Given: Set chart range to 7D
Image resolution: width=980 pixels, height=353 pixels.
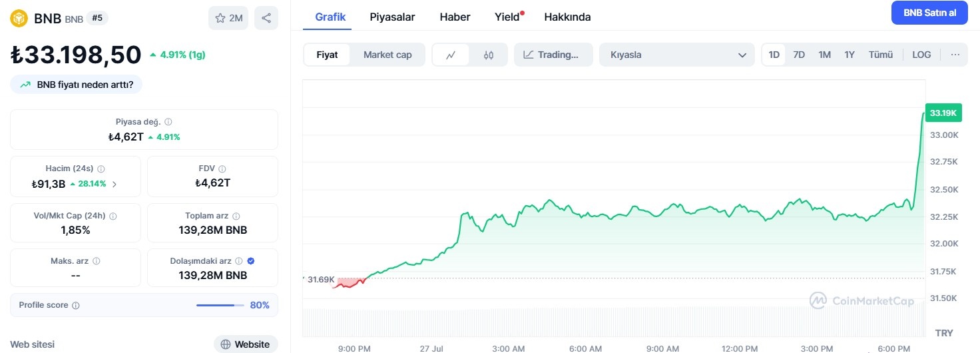Looking at the screenshot, I should tap(799, 55).
